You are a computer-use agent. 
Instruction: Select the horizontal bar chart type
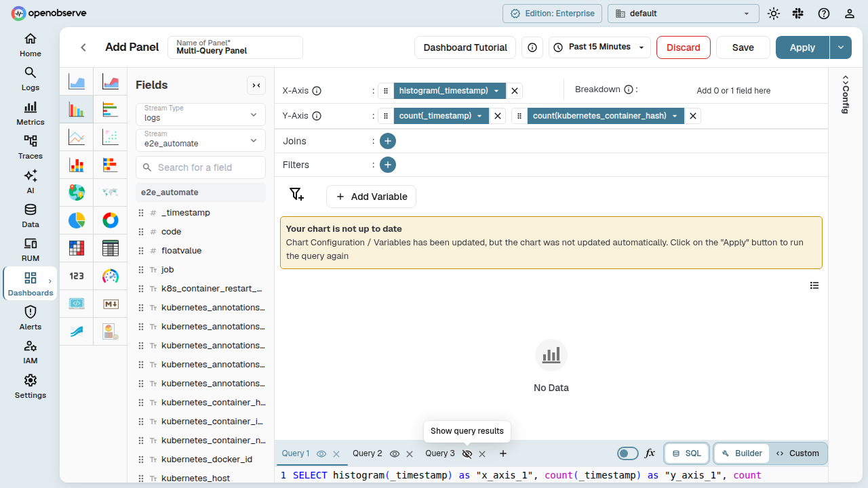pos(110,109)
